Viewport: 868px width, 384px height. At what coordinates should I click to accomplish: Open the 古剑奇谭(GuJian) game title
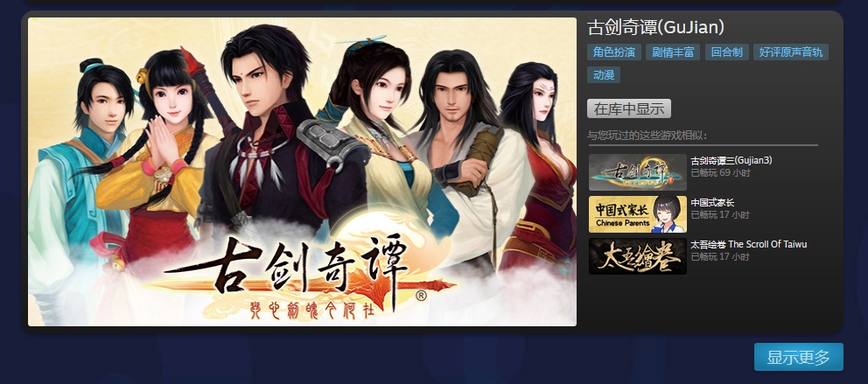[655, 27]
